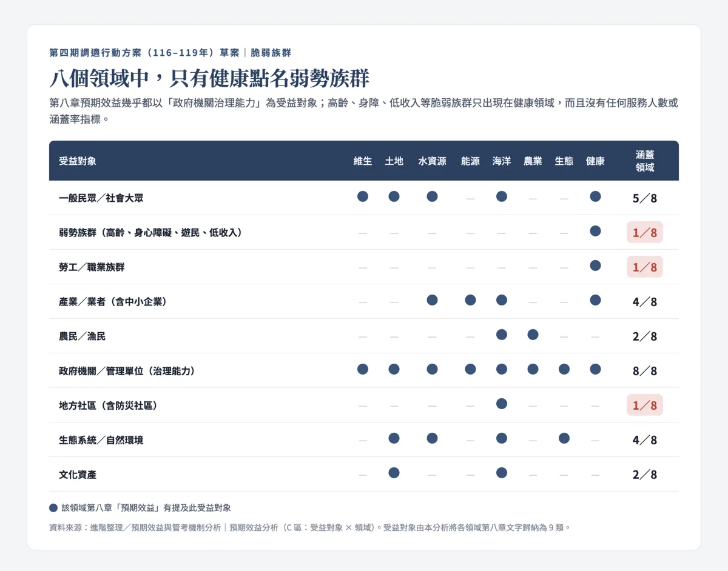Click the 水資源 dot in 一般民眾 row

pos(432,196)
